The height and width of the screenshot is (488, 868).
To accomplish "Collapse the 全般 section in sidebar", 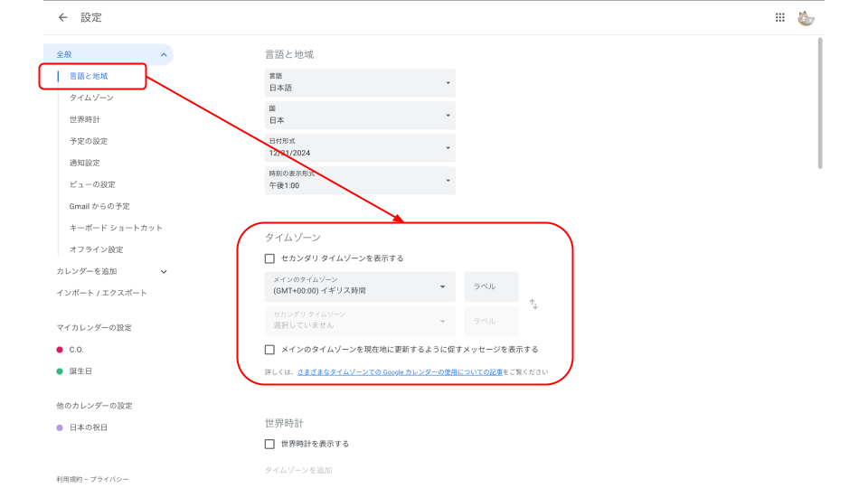I will click(164, 55).
